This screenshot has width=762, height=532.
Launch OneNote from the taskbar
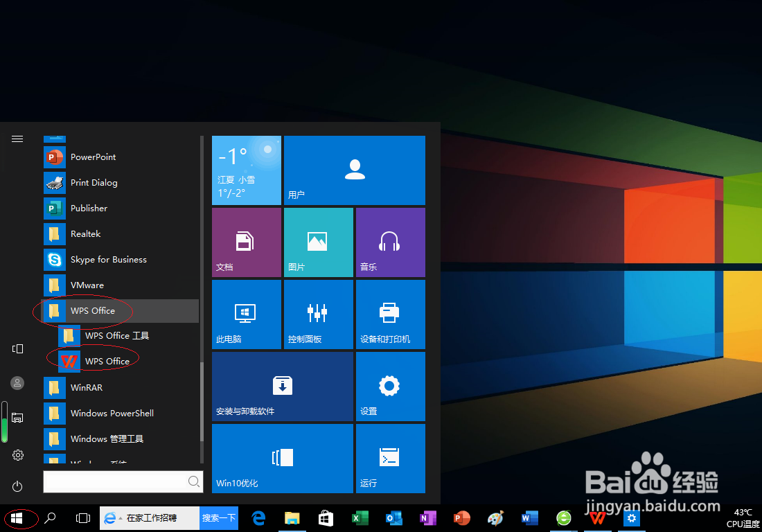point(427,518)
